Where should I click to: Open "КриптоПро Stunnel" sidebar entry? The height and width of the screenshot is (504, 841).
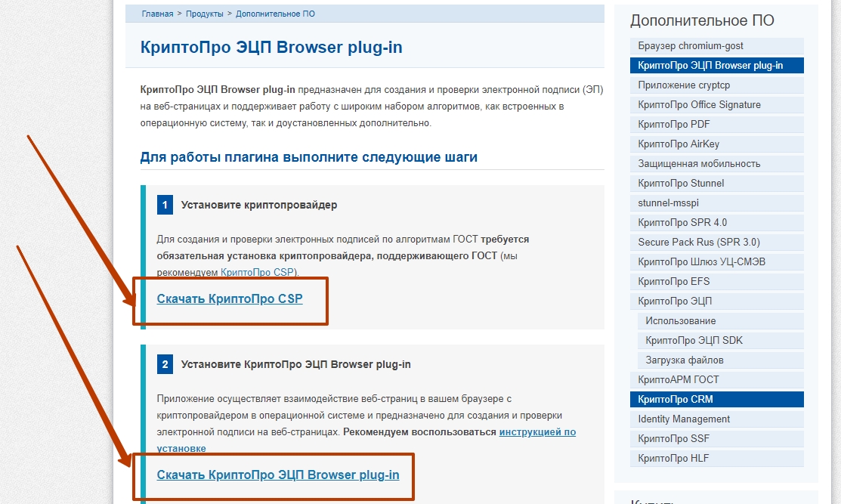[680, 184]
